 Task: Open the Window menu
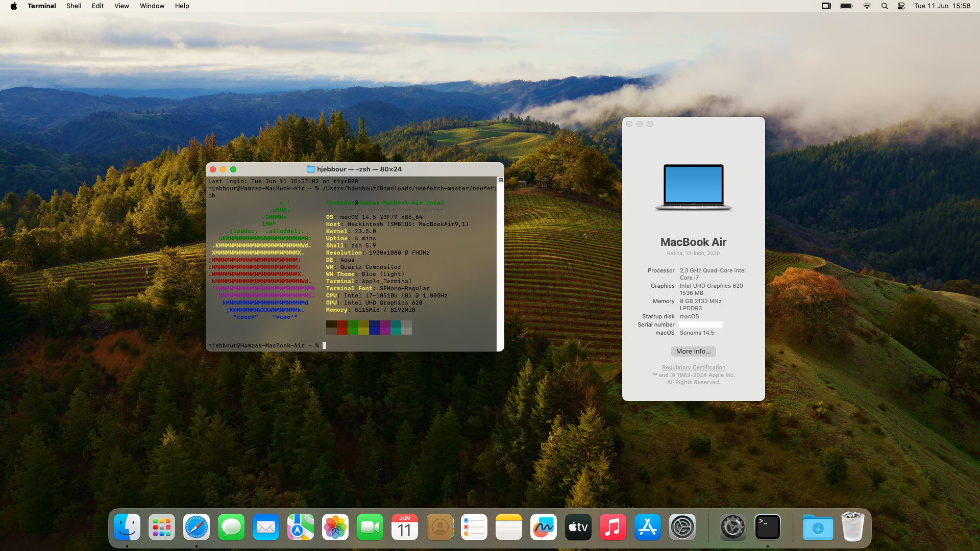[x=152, y=6]
